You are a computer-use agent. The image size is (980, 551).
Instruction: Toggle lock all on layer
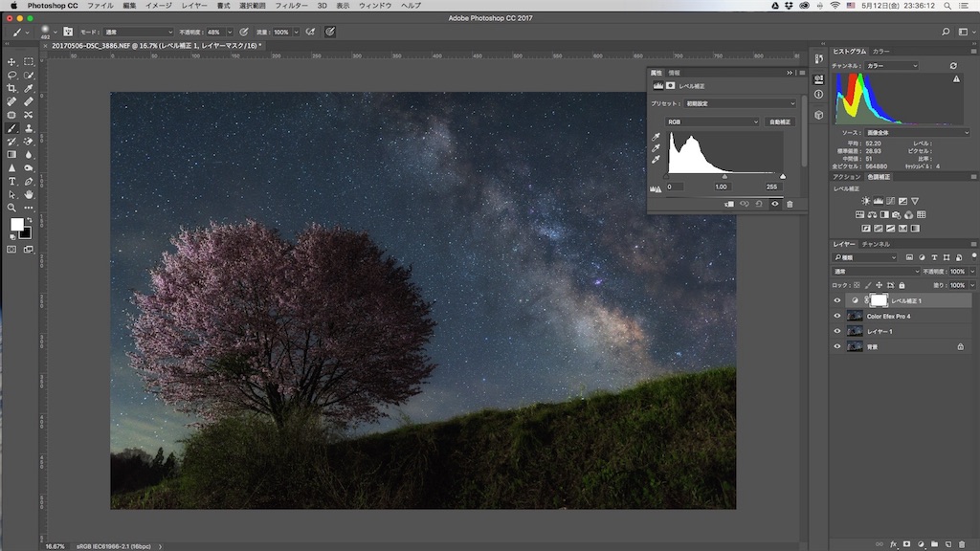902,285
